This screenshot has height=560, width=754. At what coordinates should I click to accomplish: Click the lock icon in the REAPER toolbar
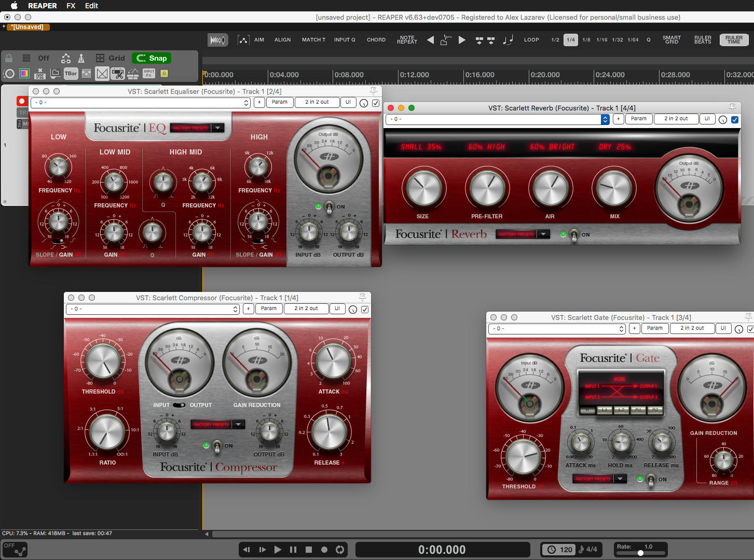point(9,58)
